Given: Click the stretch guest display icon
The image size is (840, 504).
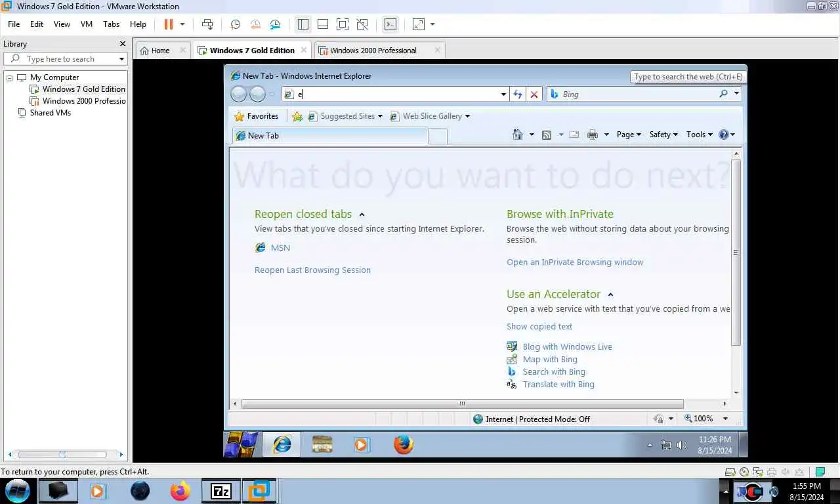Looking at the screenshot, I should point(419,24).
